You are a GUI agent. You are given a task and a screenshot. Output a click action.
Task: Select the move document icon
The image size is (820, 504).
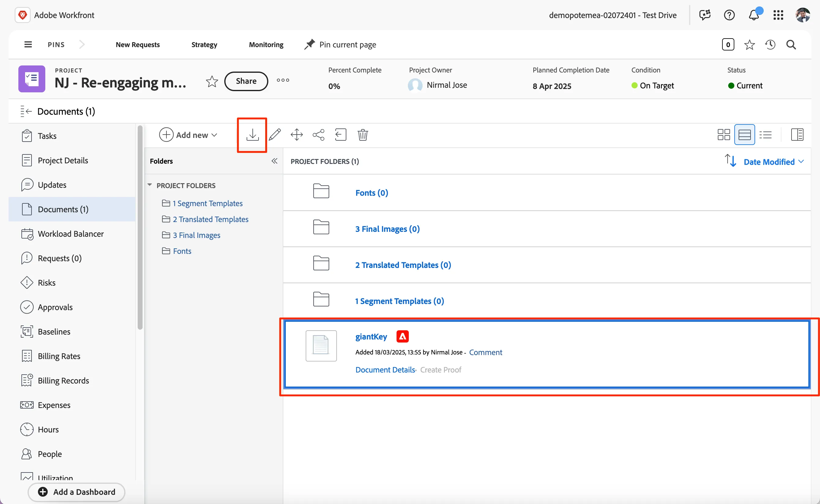[297, 135]
